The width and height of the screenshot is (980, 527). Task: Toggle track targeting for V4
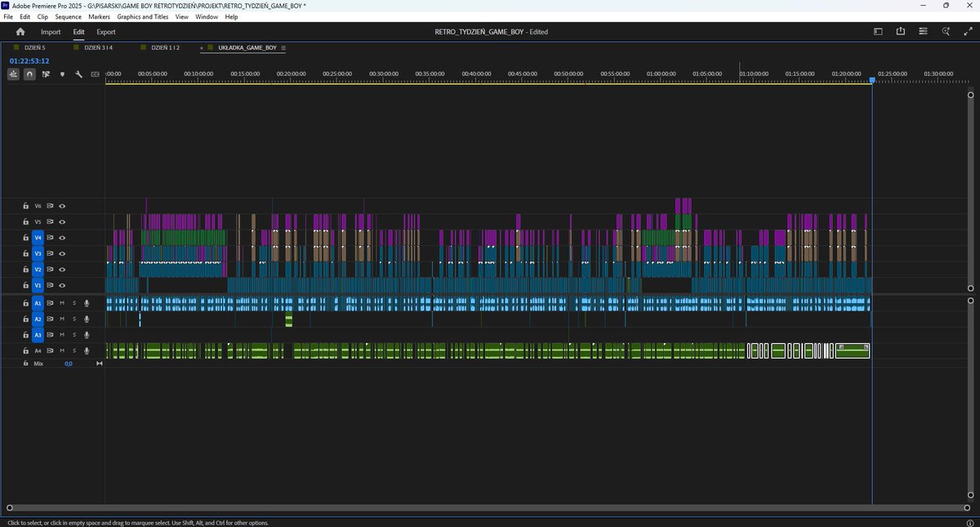tap(38, 238)
